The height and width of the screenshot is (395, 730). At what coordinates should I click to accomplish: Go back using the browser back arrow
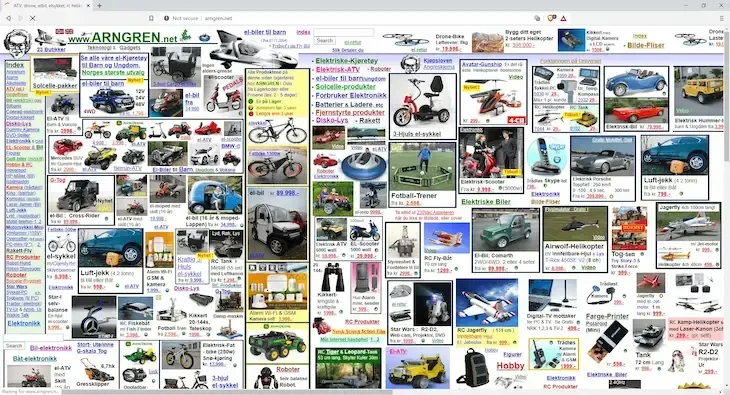pos(8,18)
